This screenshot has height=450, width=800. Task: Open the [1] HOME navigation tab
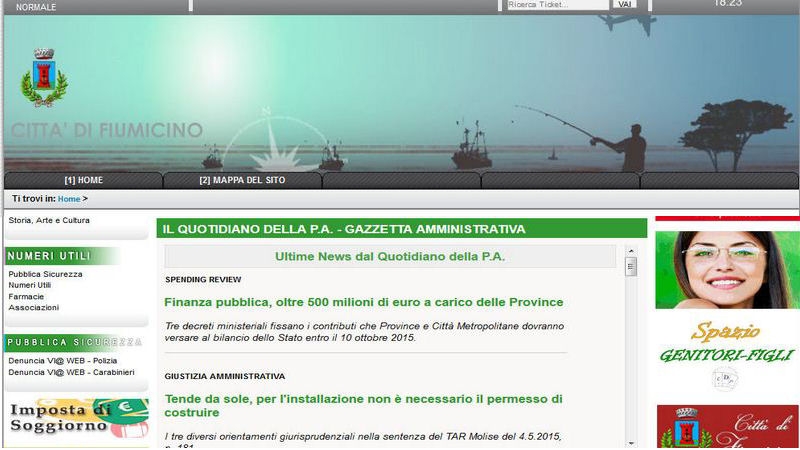pos(83,180)
